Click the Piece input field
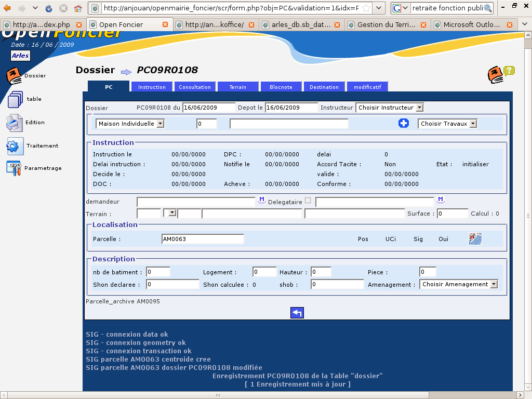 click(428, 272)
